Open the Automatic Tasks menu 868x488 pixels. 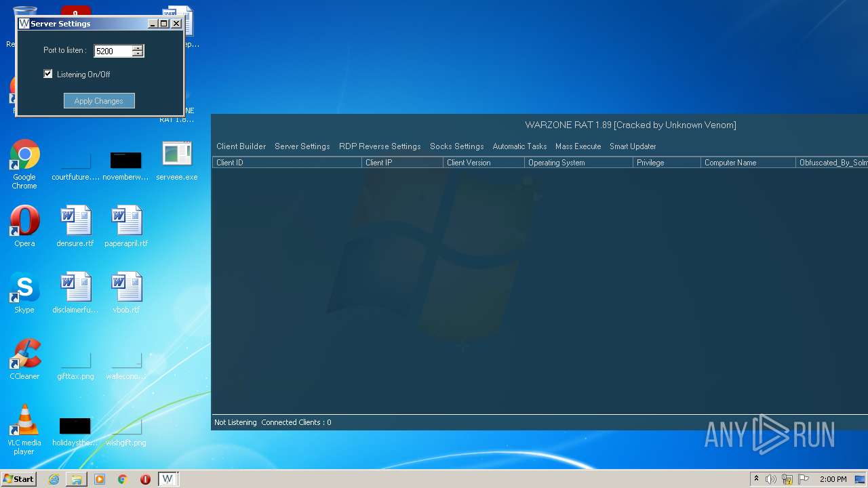519,146
